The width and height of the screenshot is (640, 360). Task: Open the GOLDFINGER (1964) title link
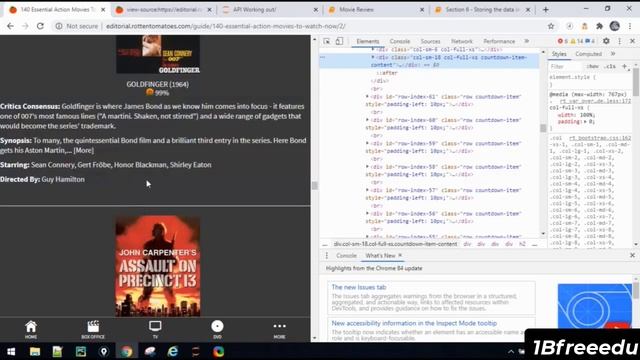[158, 84]
